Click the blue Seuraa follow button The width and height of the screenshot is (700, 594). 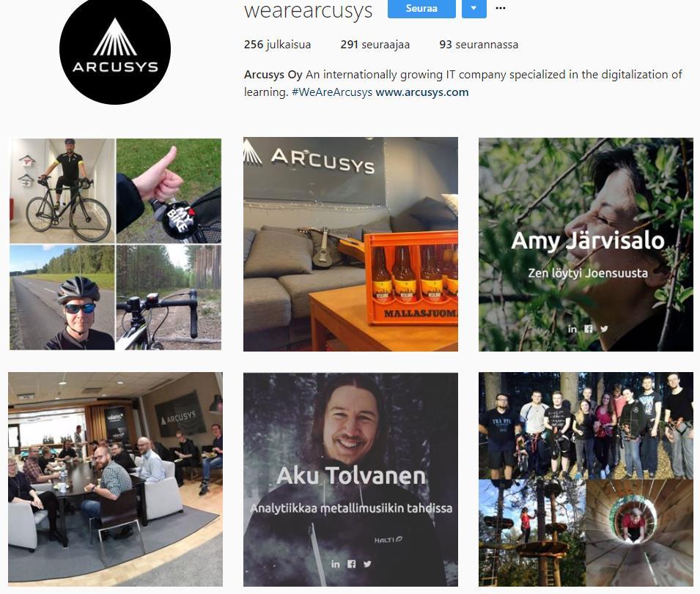point(421,9)
